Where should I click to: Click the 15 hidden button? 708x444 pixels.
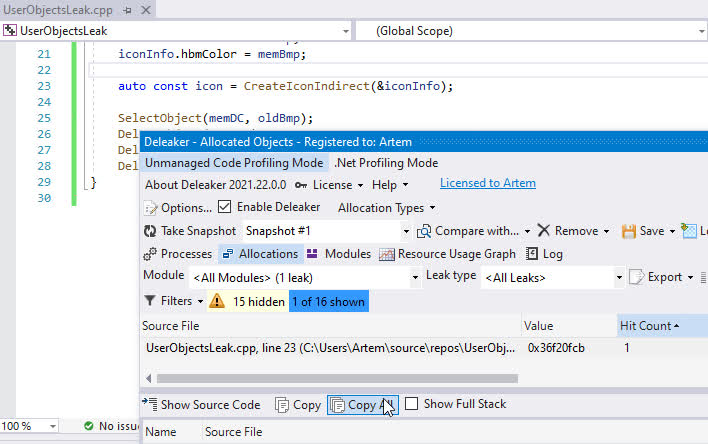pyautogui.click(x=247, y=301)
